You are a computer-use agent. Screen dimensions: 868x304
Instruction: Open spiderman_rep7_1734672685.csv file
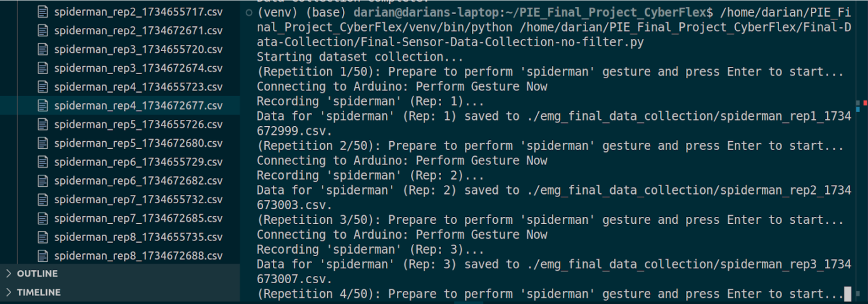(x=138, y=218)
